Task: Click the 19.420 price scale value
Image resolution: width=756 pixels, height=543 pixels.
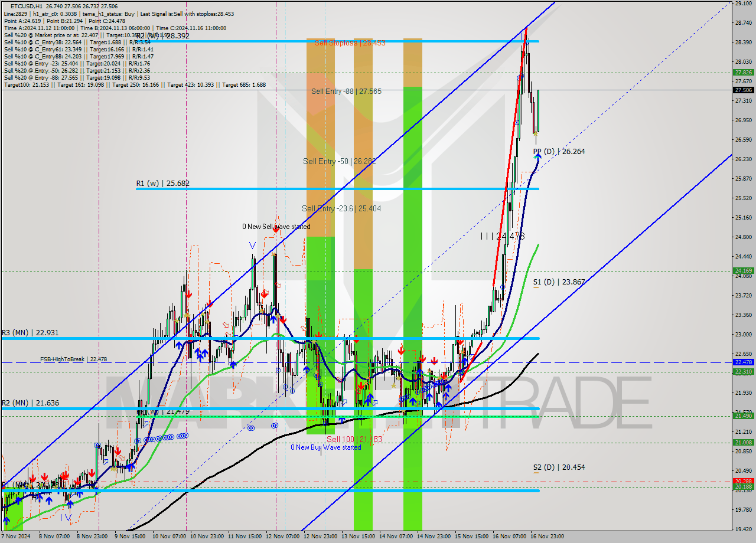Action: 743,529
